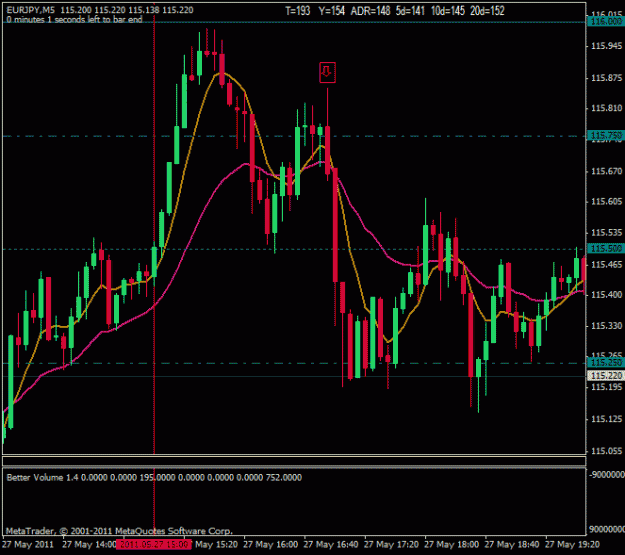Click the 115.055 price axis value
Image resolution: width=625 pixels, height=555 pixels.
pyautogui.click(x=606, y=451)
